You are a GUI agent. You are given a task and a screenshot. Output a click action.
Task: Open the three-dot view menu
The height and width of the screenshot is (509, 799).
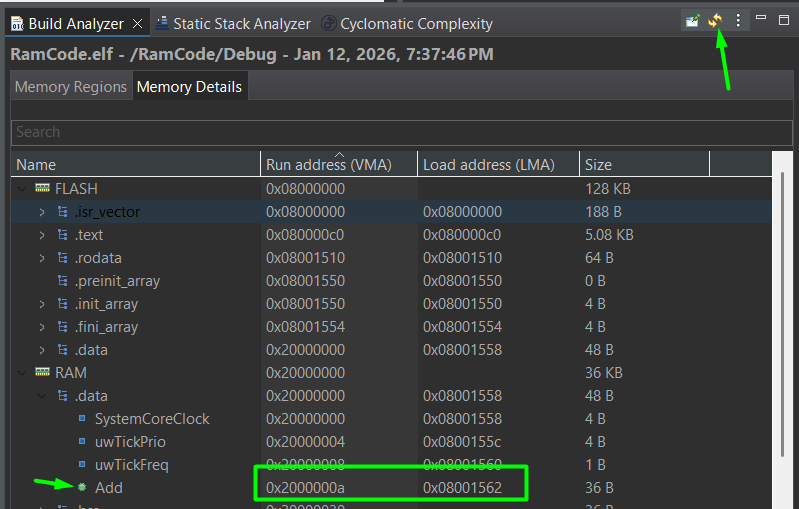[x=739, y=20]
